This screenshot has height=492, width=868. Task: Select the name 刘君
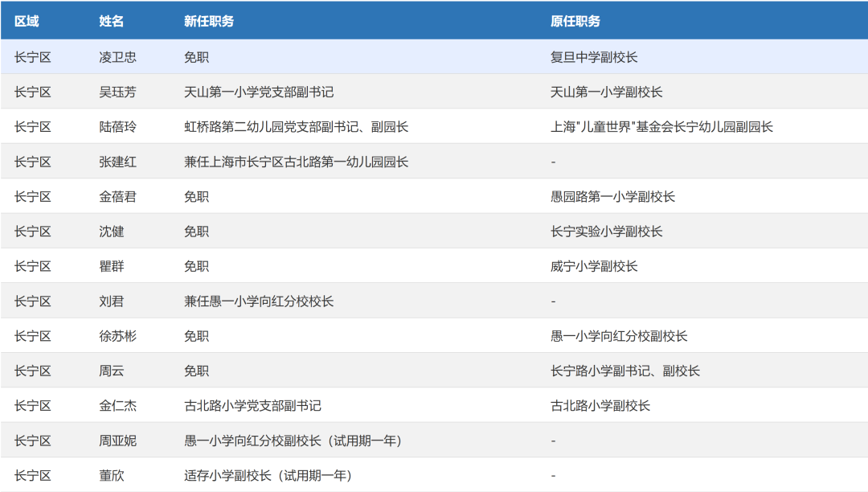tap(111, 301)
